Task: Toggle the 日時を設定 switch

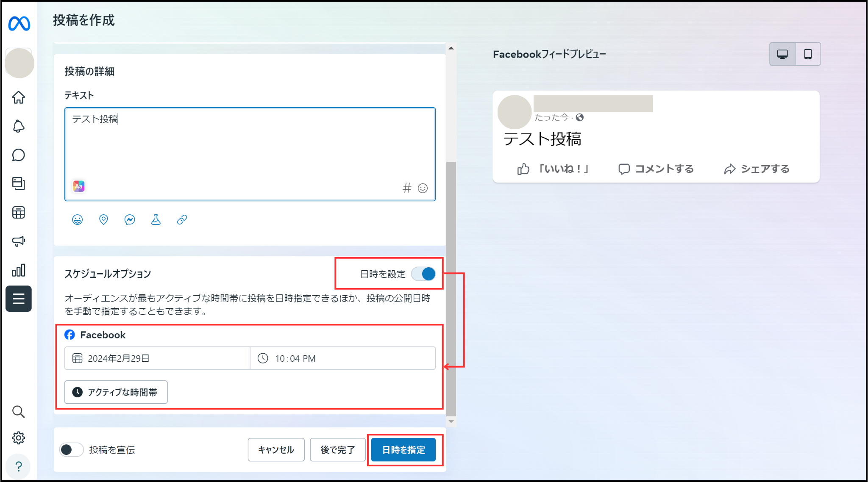Action: click(x=423, y=274)
